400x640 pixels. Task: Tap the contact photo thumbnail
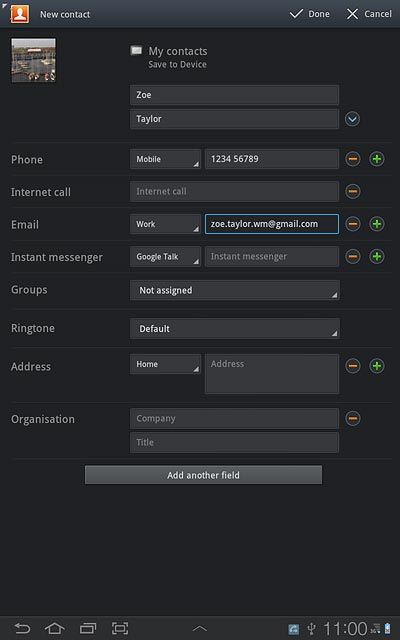[x=33, y=60]
